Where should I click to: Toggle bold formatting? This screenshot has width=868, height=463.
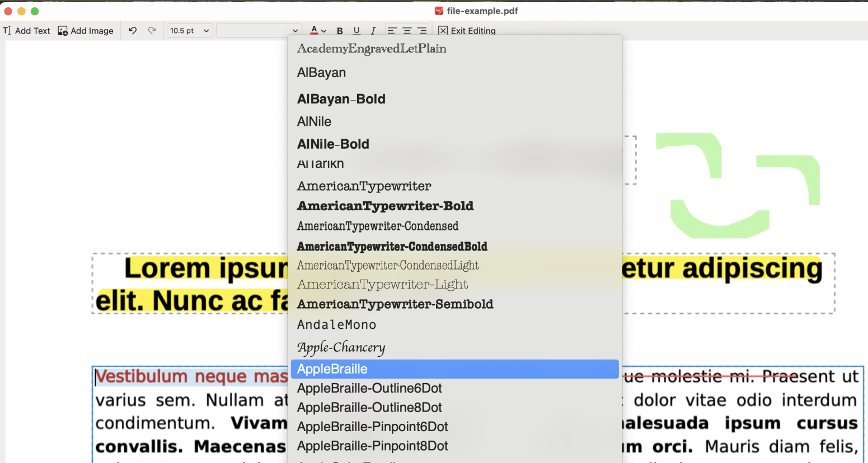pos(340,31)
